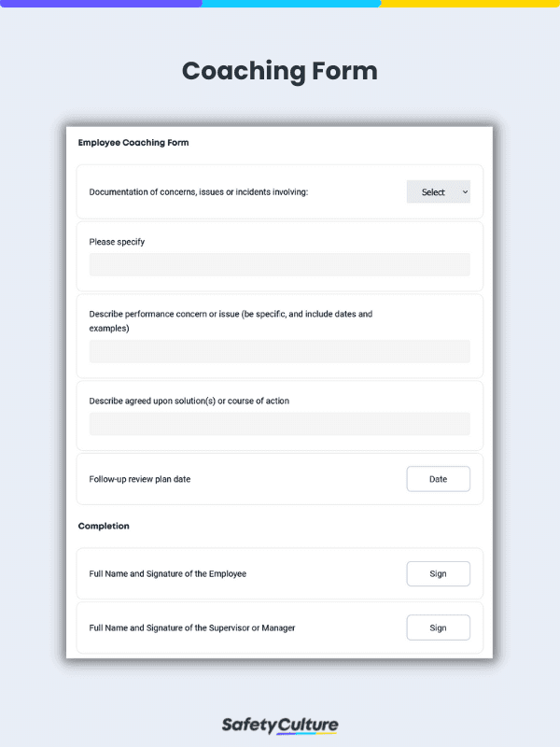Click the Follow-up review plan date label

139,479
